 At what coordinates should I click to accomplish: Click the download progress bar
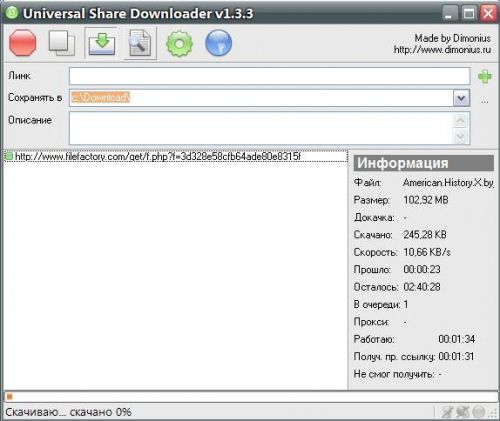point(251,397)
